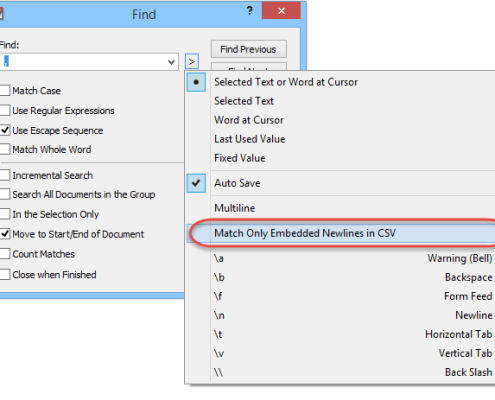Viewport: 495px width, 400px height.
Task: Uncheck Move to Start/End of Document
Action: tap(5, 234)
